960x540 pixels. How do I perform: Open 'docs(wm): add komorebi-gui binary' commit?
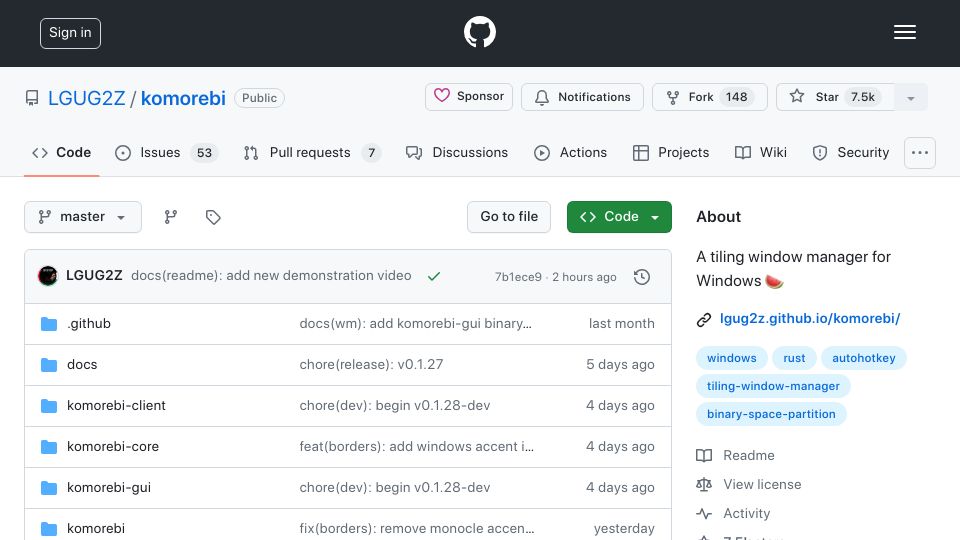point(416,323)
